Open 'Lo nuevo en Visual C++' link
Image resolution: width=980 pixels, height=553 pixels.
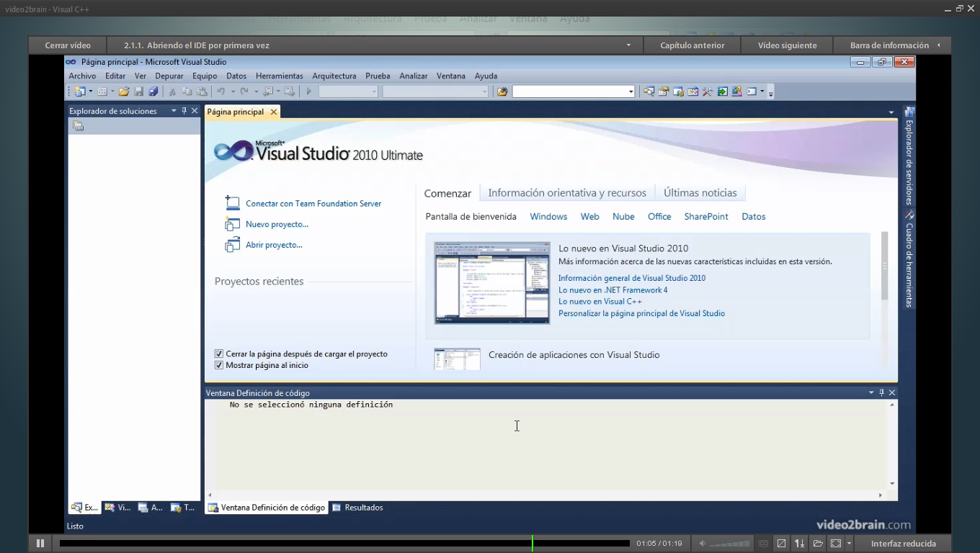600,302
